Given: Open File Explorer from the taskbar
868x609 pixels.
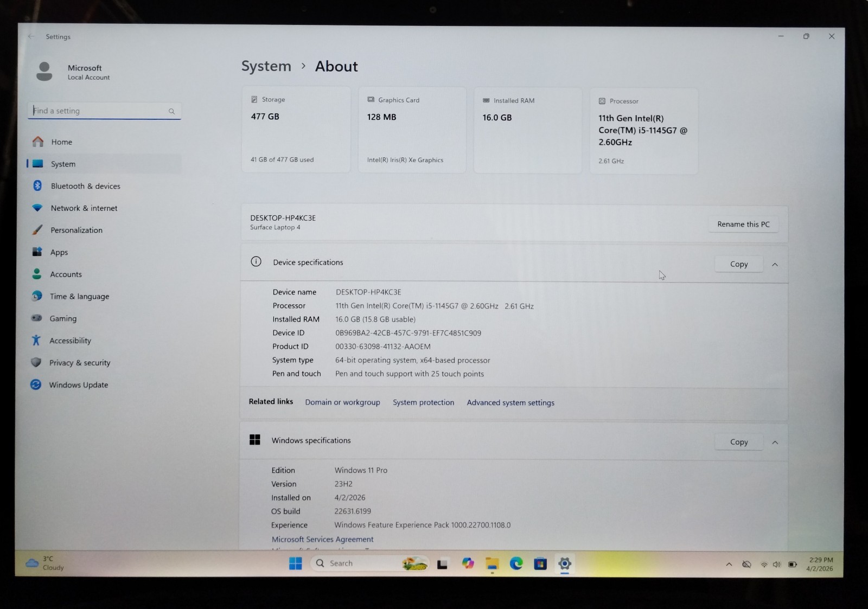Looking at the screenshot, I should click(x=492, y=564).
